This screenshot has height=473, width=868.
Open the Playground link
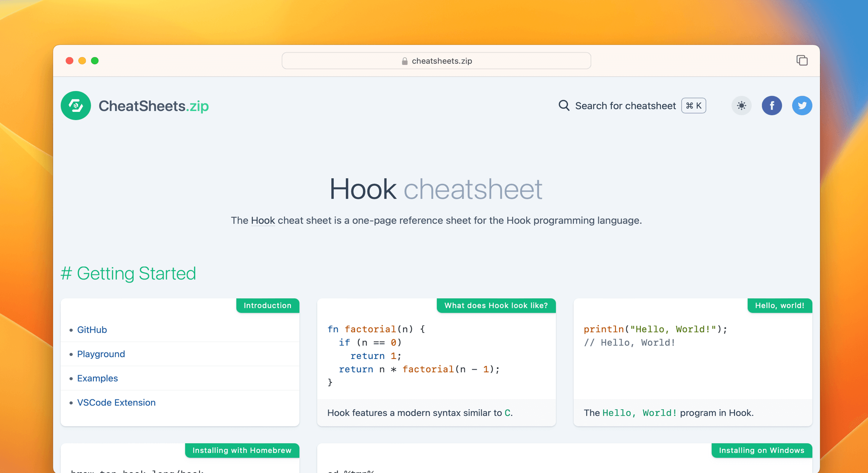(101, 354)
